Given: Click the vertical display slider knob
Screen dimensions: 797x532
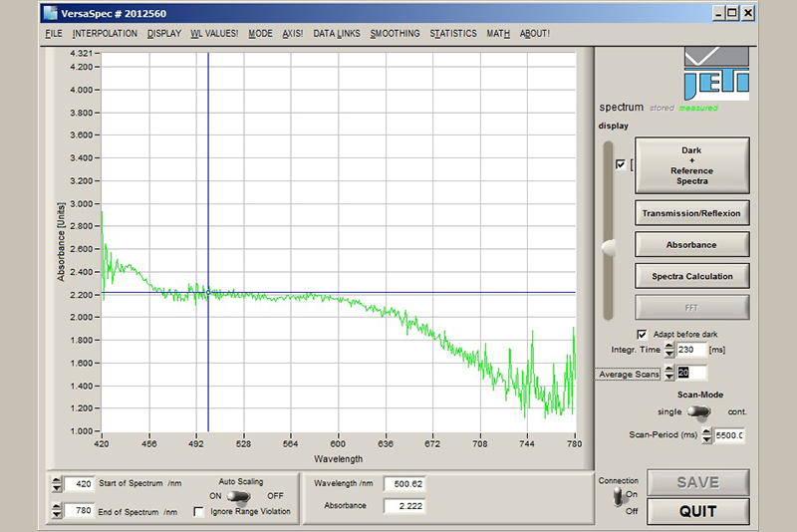Looking at the screenshot, I should 609,247.
